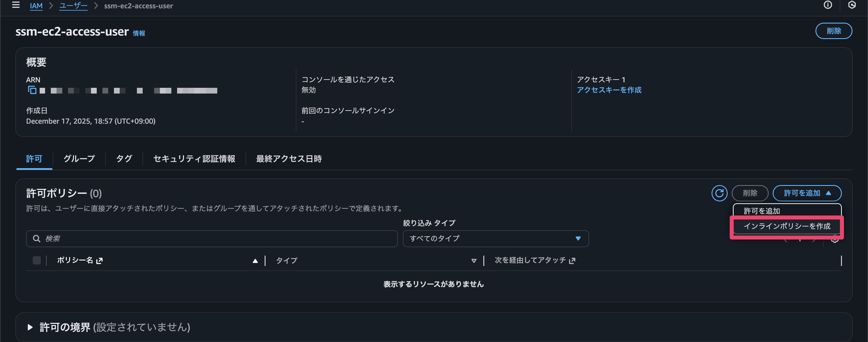
Task: Refresh the permissions policy list
Action: [719, 193]
